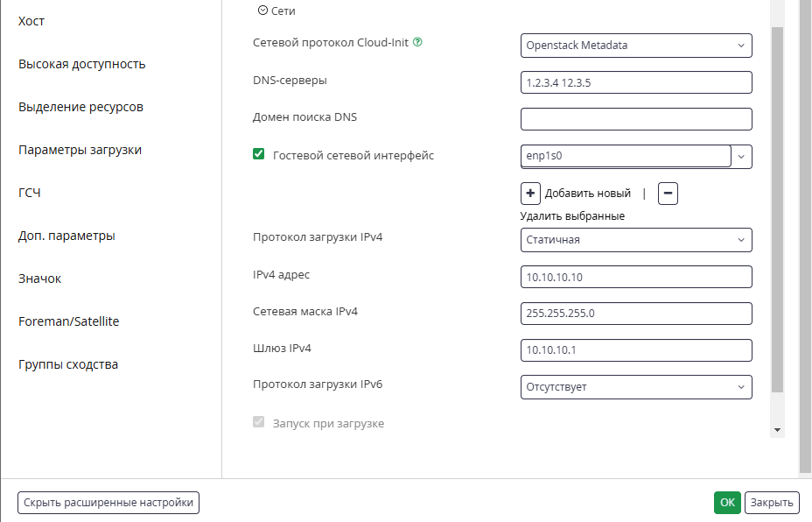Toggle Гостевой сетевой интерфейс checkbox
The image size is (812, 522).
point(258,154)
